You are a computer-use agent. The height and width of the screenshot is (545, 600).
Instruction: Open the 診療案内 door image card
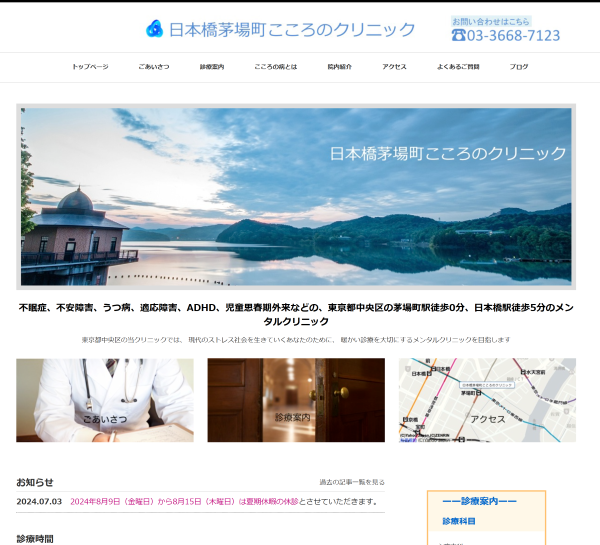tap(296, 400)
